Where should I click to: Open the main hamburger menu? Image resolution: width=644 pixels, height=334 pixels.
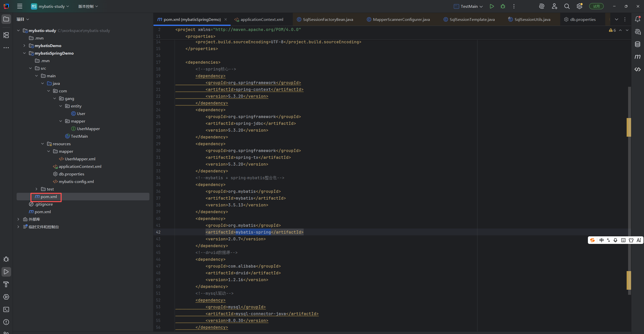click(20, 6)
